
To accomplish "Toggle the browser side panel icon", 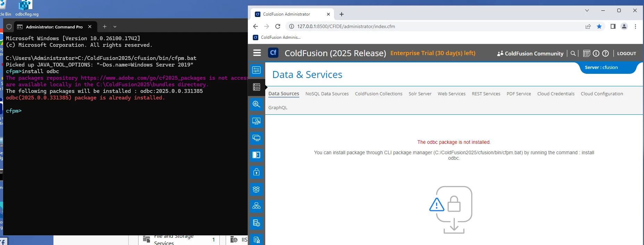I will tap(613, 26).
